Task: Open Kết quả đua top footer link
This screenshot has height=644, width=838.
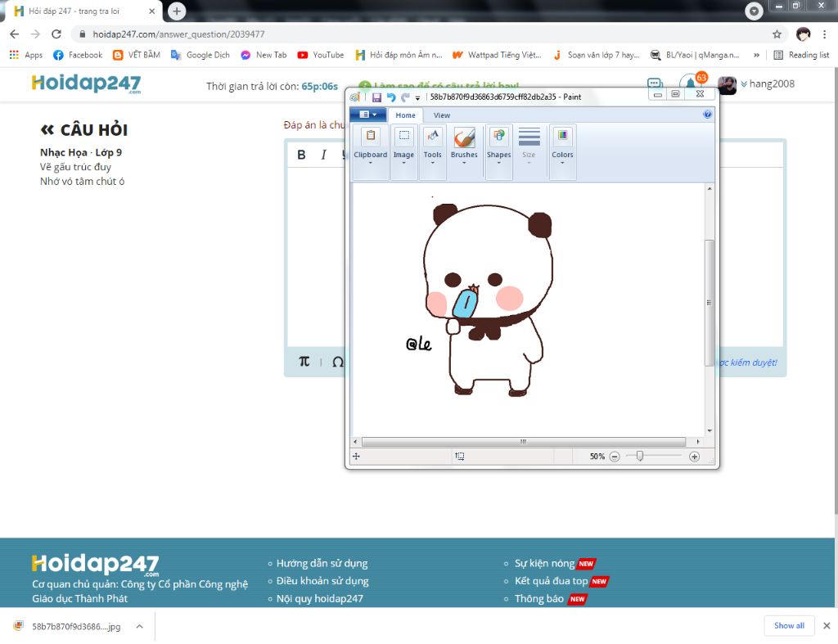Action: 551,581
